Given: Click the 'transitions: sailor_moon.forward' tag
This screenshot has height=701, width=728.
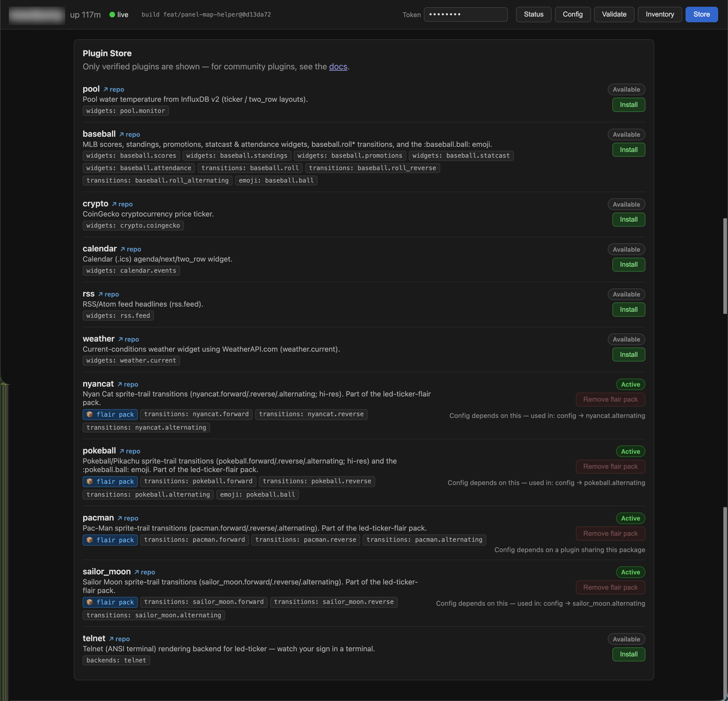Looking at the screenshot, I should click(204, 602).
